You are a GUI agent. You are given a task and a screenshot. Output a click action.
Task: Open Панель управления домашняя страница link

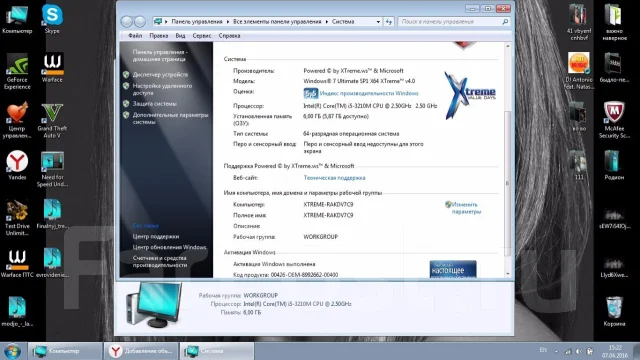[x=160, y=56]
